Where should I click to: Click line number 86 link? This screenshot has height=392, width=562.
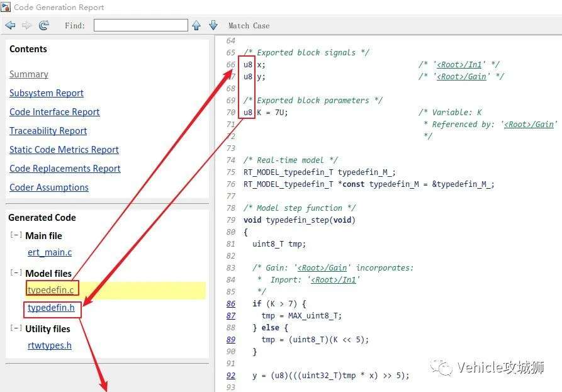tap(231, 304)
